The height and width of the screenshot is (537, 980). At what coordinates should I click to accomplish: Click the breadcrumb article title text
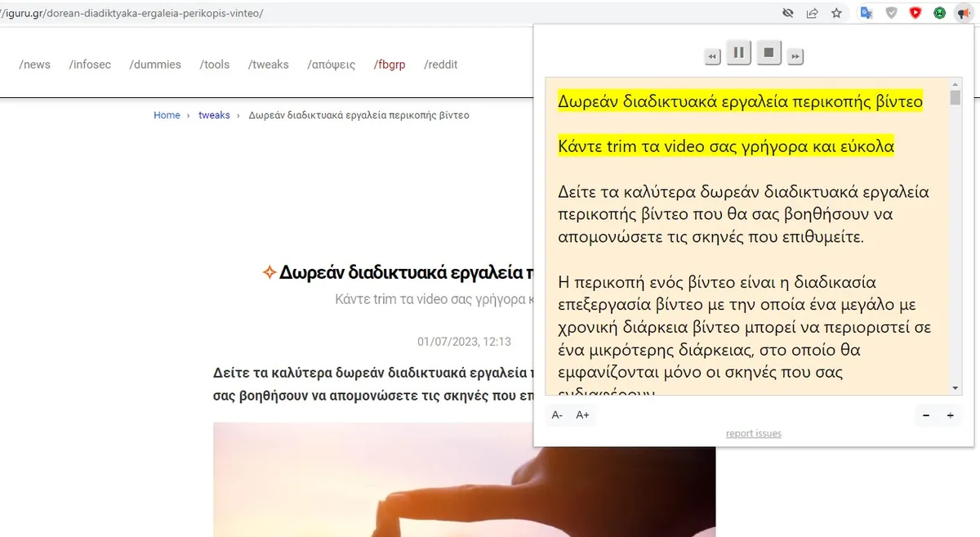pos(359,115)
